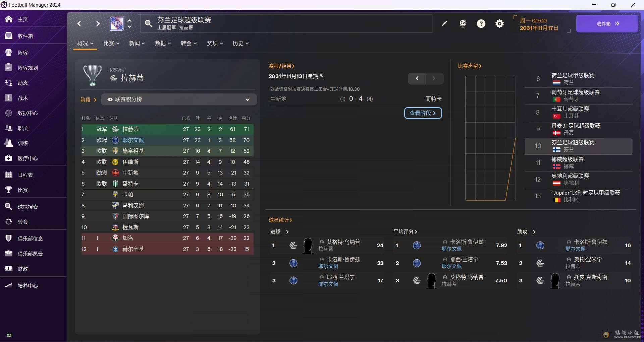Open 阵容规划 squad planner
Viewport: 644px width, 342px height.
[28, 68]
